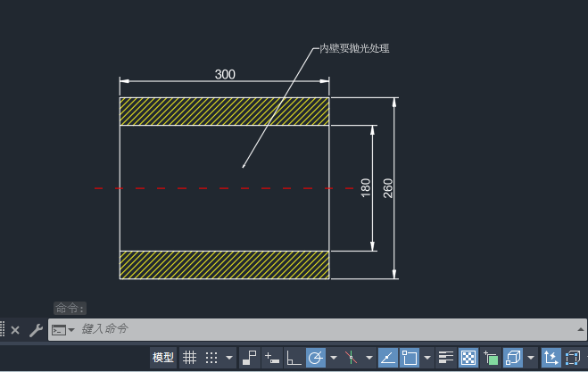This screenshot has height=372, width=588.
Task: Select the upper yellow hatch region
Action: click(224, 112)
